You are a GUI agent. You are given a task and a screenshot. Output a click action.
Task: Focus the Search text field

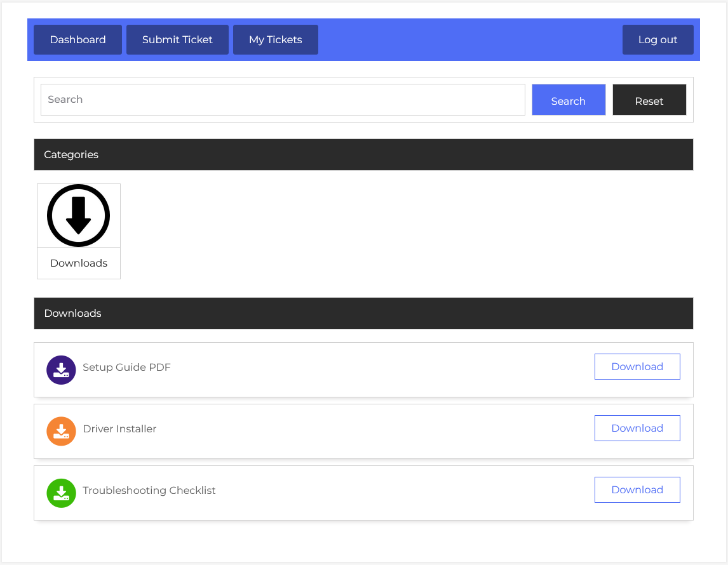pos(283,100)
